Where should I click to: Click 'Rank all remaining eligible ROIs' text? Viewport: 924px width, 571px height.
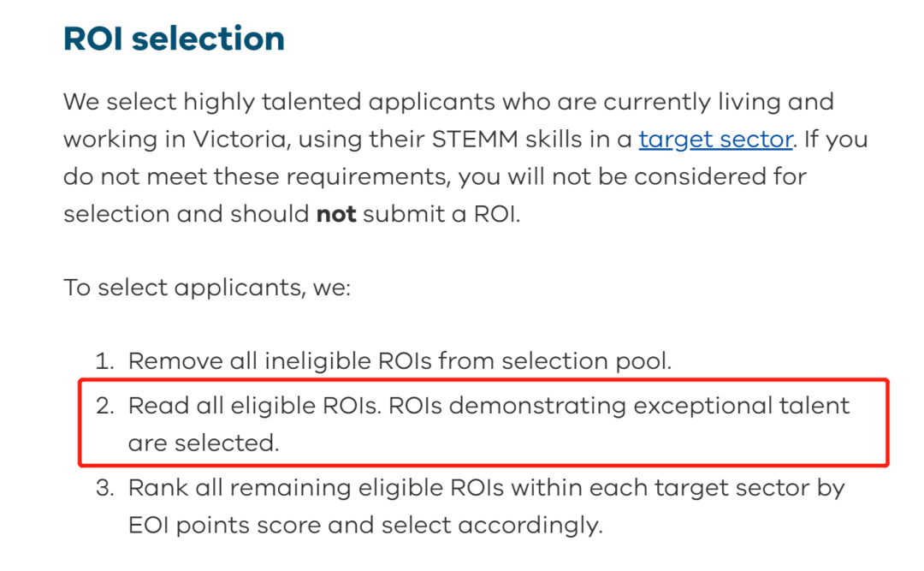pos(316,488)
